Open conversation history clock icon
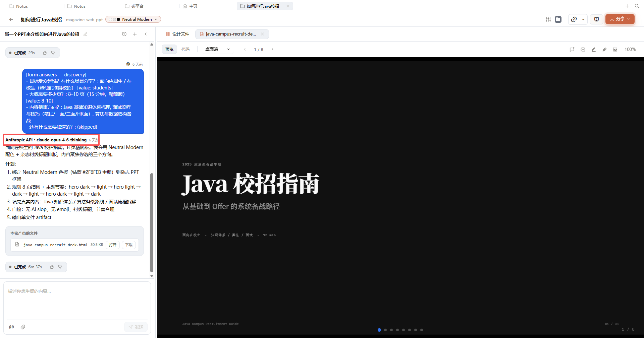 pos(124,34)
